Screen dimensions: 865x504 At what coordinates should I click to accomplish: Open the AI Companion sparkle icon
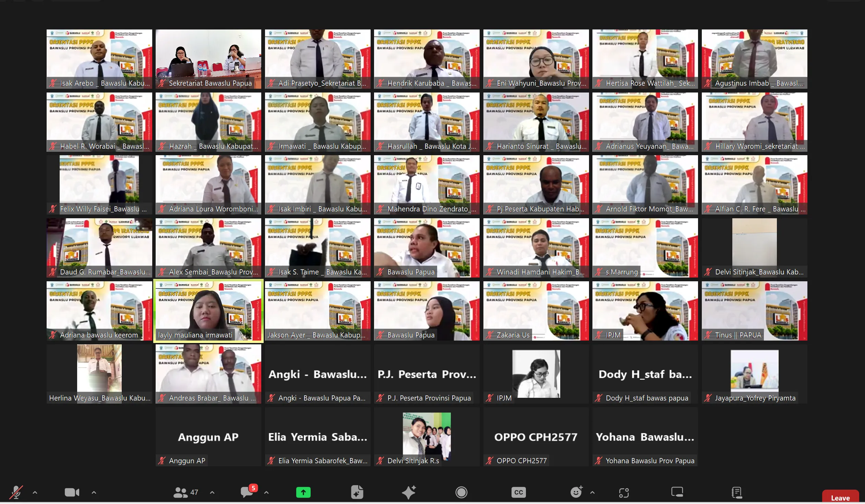409,492
